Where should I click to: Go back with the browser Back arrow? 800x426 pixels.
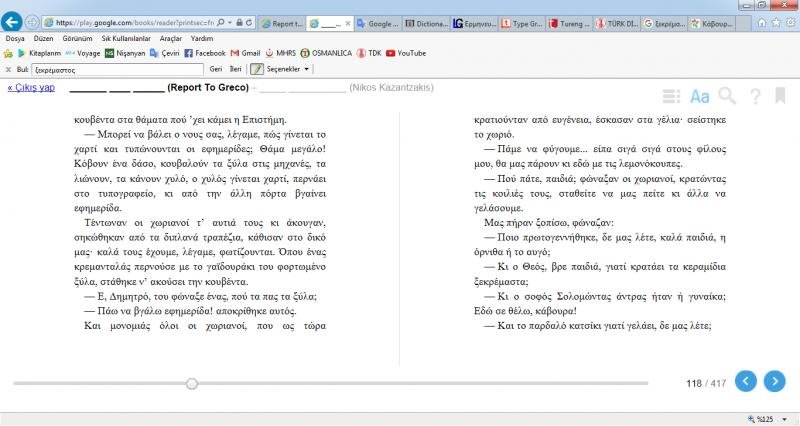click(11, 22)
